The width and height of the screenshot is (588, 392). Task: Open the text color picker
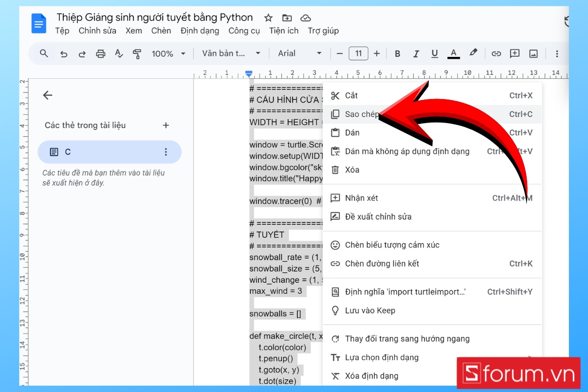tap(453, 53)
